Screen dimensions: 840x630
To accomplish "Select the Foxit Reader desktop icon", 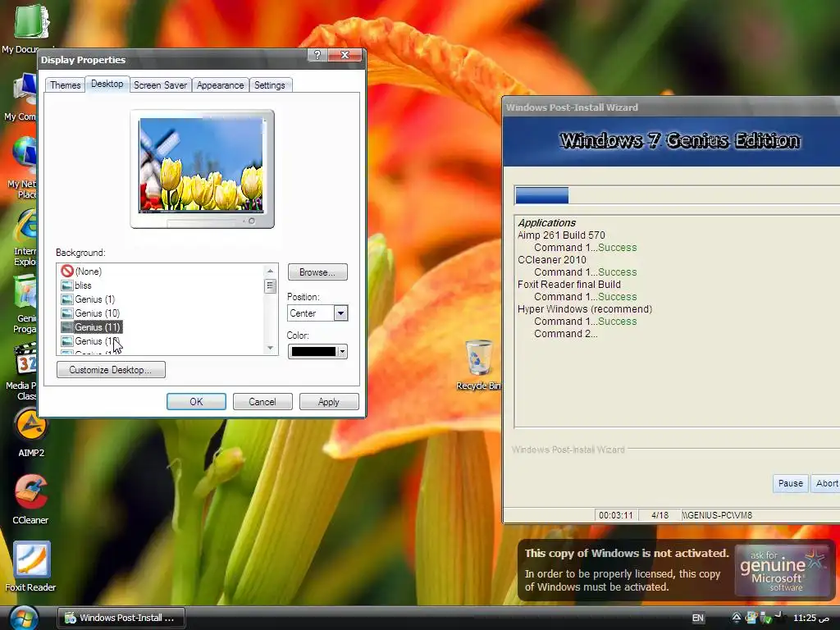I will click(x=30, y=567).
